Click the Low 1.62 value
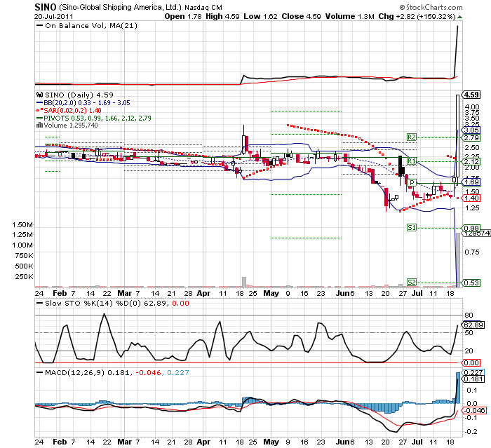This screenshot has width=491, height=448. 260,17
